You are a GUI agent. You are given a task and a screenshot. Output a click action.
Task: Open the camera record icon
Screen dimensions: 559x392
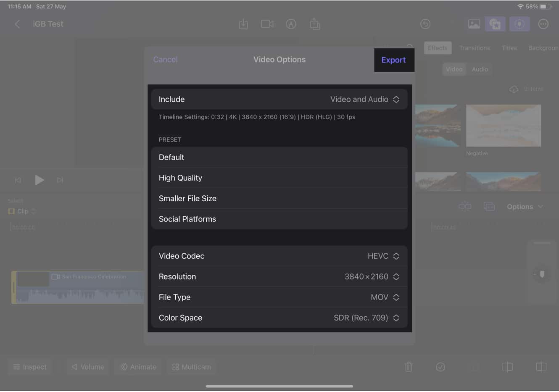[267, 24]
